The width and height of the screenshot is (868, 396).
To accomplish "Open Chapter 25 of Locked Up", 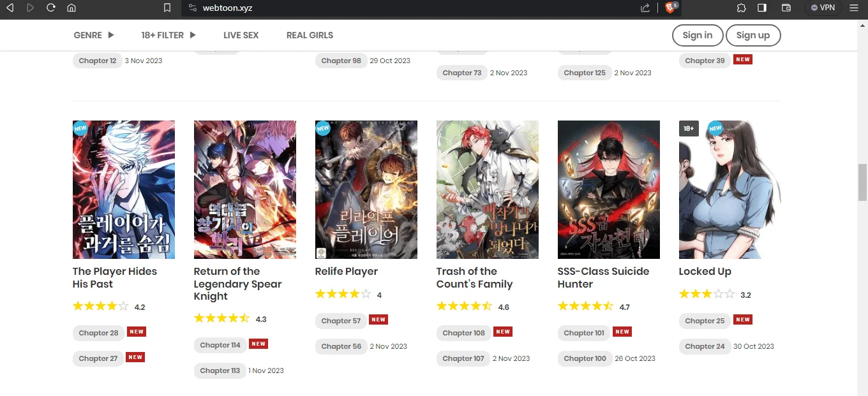I will [x=705, y=321].
